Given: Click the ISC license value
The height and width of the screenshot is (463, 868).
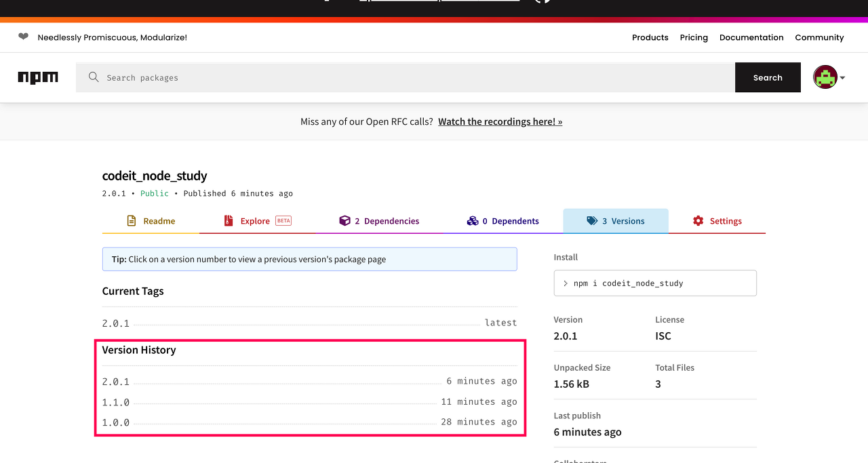Looking at the screenshot, I should (x=663, y=336).
